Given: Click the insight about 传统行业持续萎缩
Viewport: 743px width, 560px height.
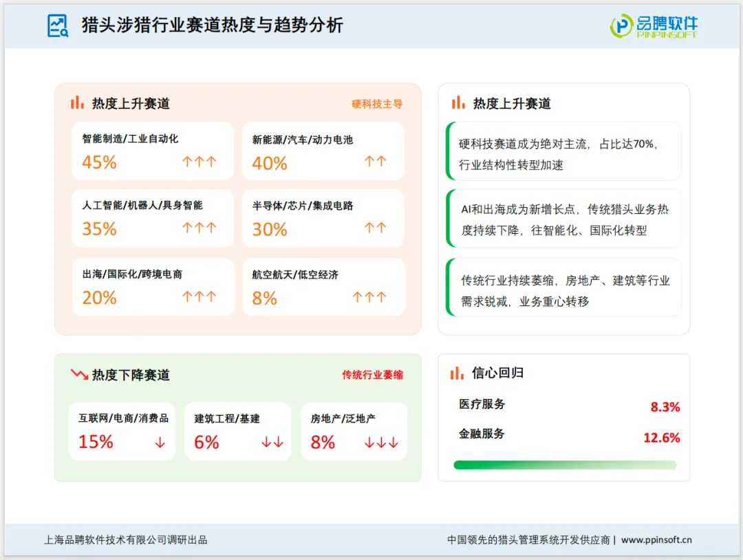Looking at the screenshot, I should coord(563,288).
